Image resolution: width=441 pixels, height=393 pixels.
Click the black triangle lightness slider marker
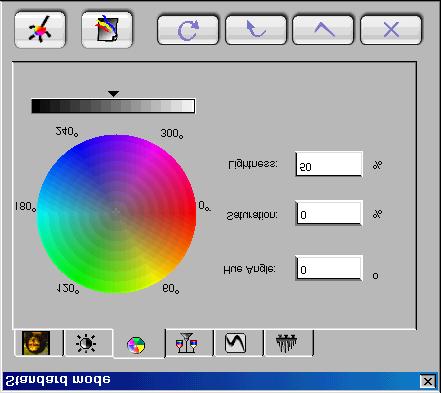(114, 94)
